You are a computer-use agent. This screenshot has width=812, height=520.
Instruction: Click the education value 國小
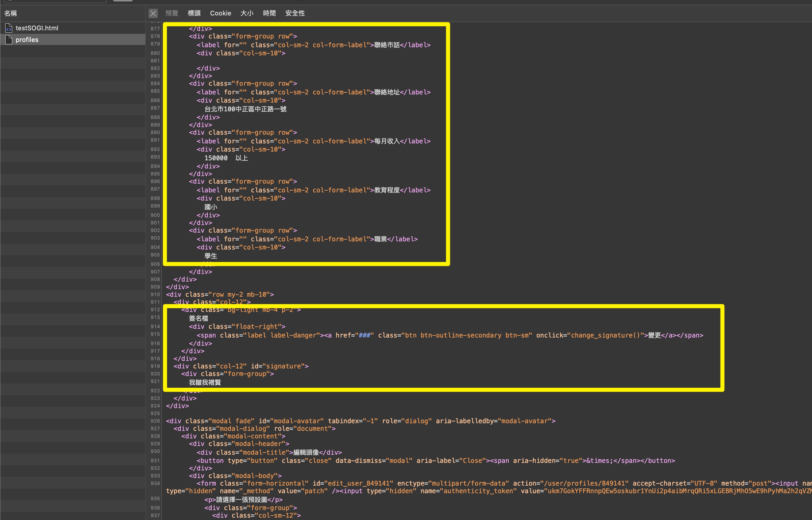(x=211, y=207)
